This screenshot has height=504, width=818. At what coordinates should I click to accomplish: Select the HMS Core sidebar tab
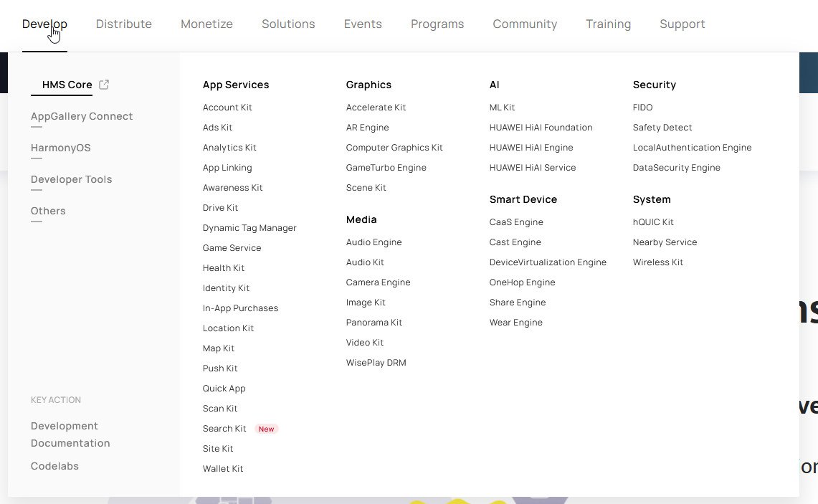pyautogui.click(x=67, y=85)
